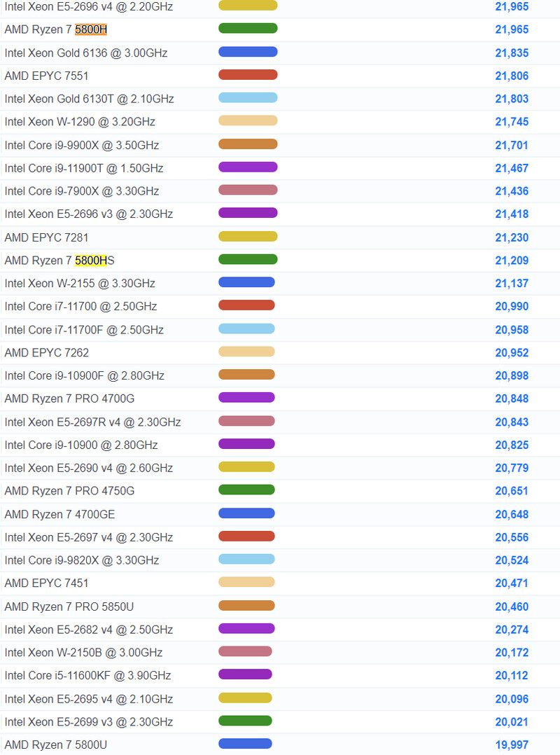Open Intel Xeon E5-2696 v3 @ 2.30GHz
560x755 pixels.
point(88,214)
